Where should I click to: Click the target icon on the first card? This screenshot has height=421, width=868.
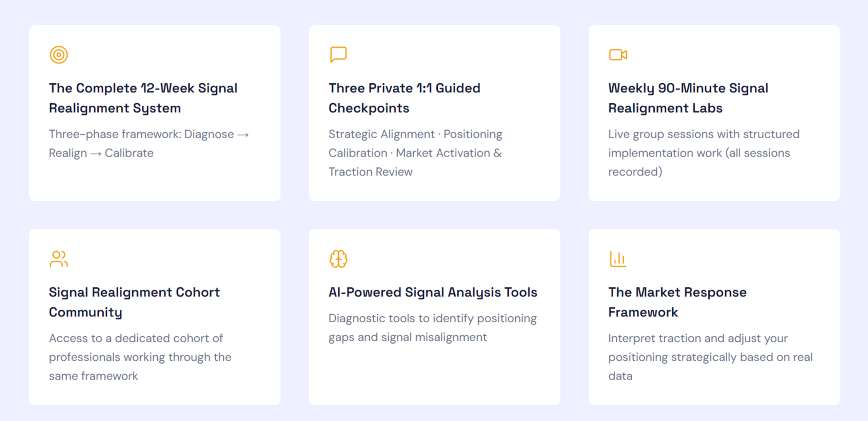click(x=59, y=55)
